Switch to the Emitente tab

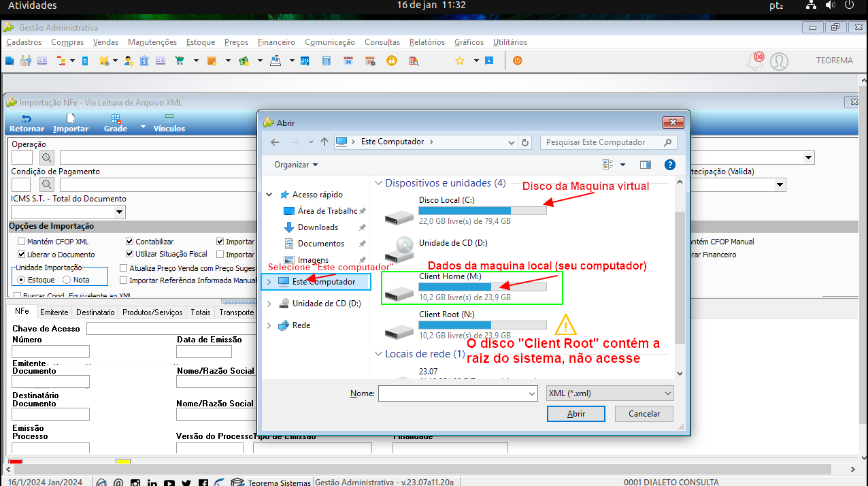(54, 312)
